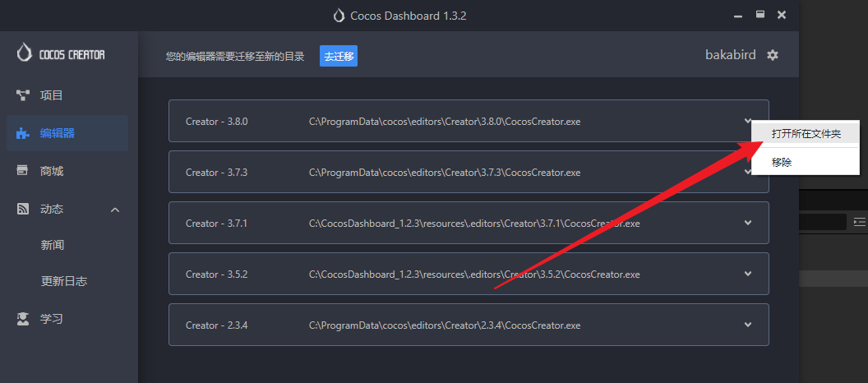Viewport: 868px width, 383px height.
Task: Select the Creator - 3.7.3 label
Action: 216,173
